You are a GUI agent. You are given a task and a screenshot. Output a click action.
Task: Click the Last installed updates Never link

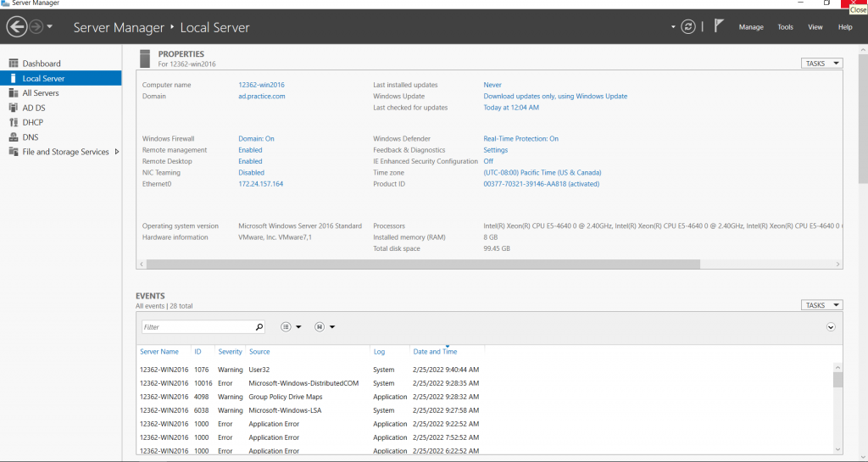(492, 86)
